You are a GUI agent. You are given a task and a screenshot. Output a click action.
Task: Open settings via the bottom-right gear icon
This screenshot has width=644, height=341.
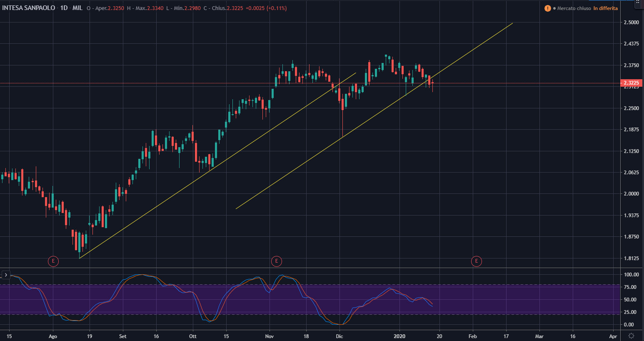[632, 336]
